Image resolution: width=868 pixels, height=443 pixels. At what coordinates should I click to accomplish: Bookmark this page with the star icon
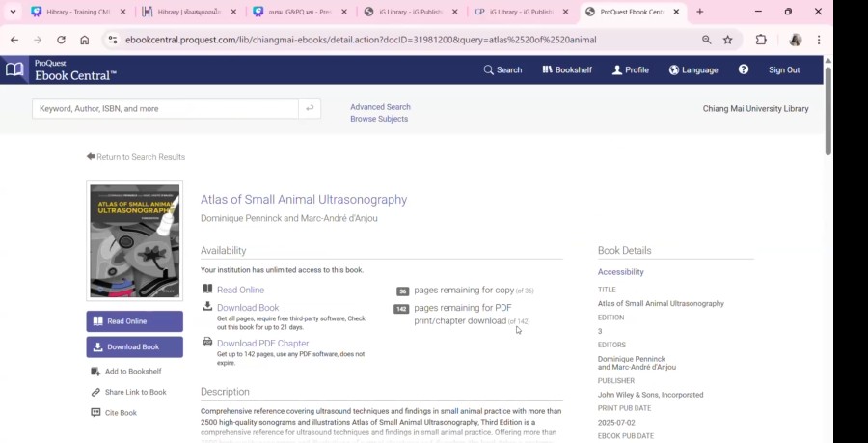pos(728,40)
